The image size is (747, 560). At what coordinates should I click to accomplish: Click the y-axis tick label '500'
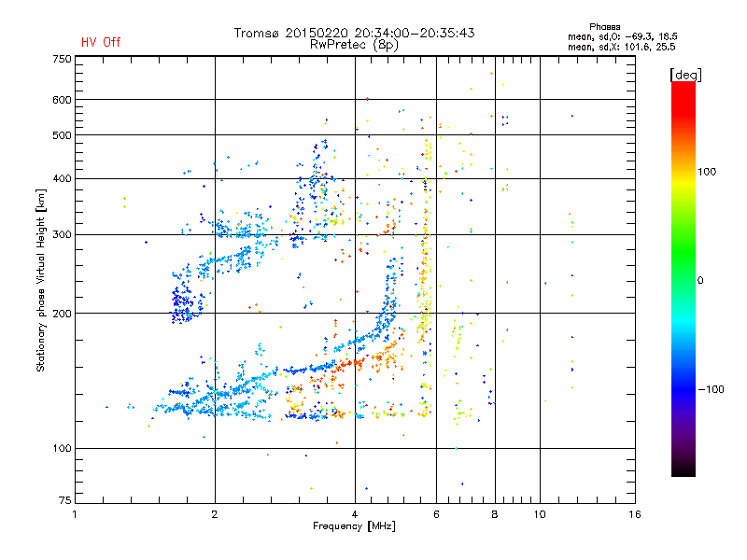(62, 135)
